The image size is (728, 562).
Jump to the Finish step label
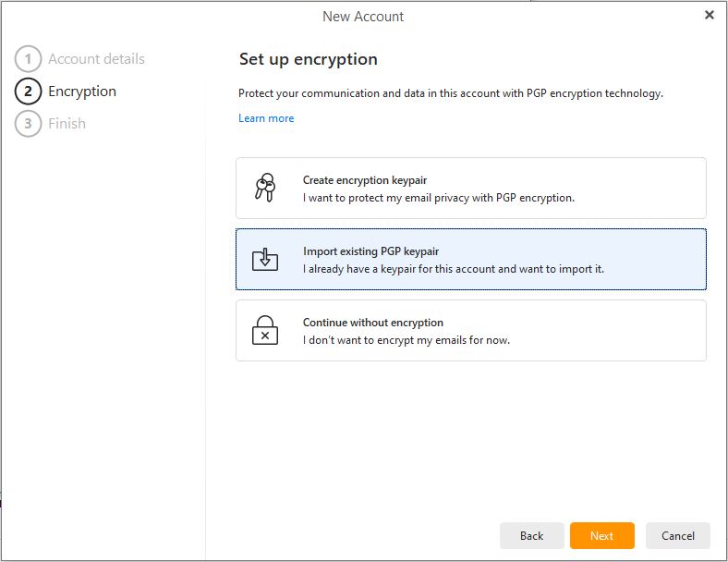[67, 124]
